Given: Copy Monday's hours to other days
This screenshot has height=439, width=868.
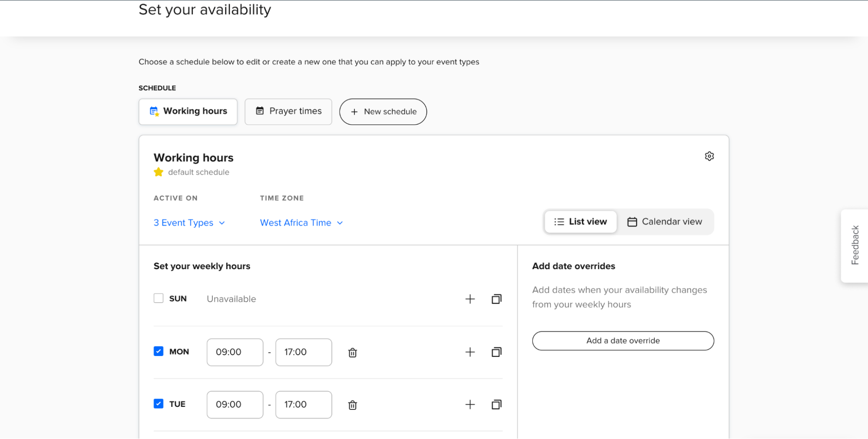Looking at the screenshot, I should tap(496, 352).
